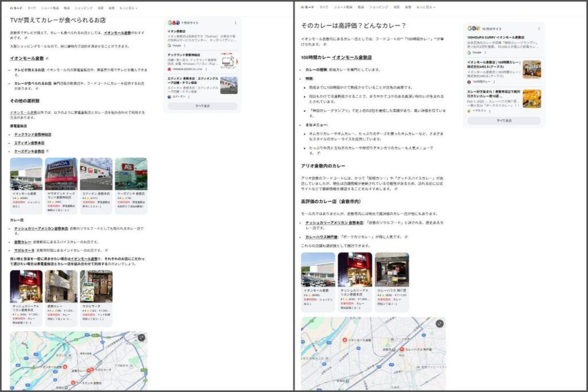Viewport: 588px width, 392px height.
Task: Click the イオンモール倉敷 map pin on right map
Action: [345, 340]
